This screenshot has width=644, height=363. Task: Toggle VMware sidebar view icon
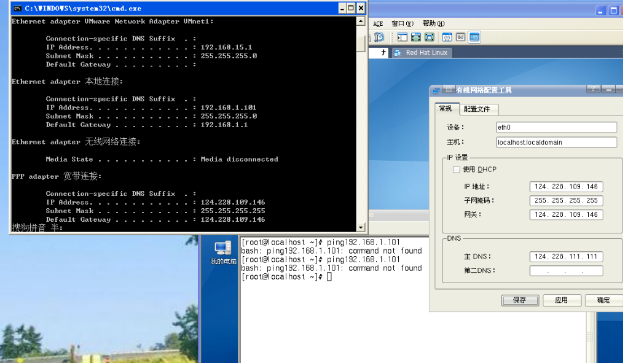pos(402,37)
